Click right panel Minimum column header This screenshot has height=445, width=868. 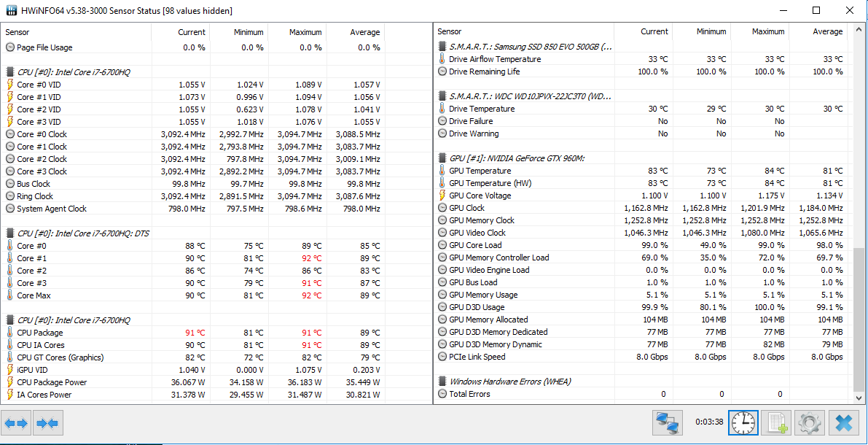(x=703, y=31)
